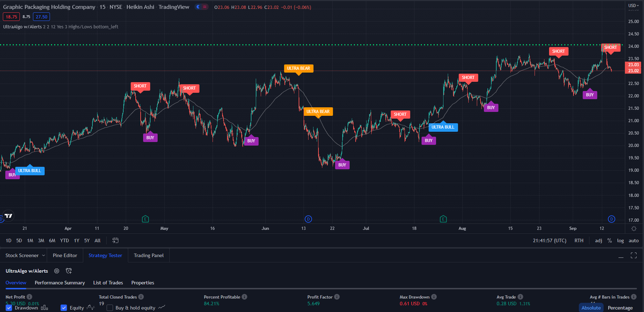The height and width of the screenshot is (312, 644).
Task: Toggle the Equity checkbox
Action: tap(64, 308)
